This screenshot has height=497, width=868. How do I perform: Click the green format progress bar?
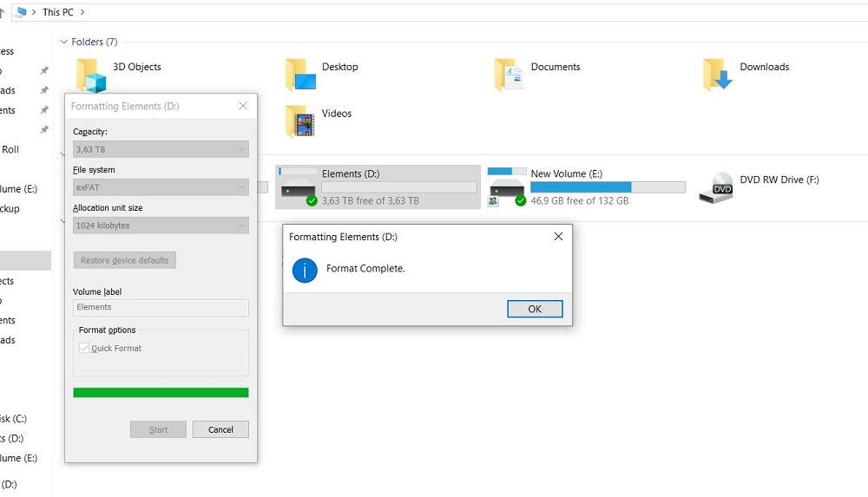tap(161, 393)
